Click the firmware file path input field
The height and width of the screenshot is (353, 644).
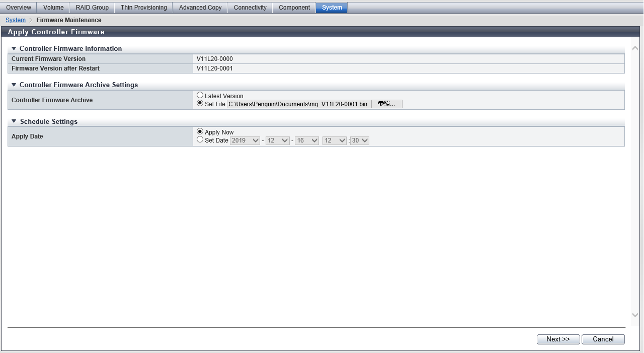(x=298, y=104)
